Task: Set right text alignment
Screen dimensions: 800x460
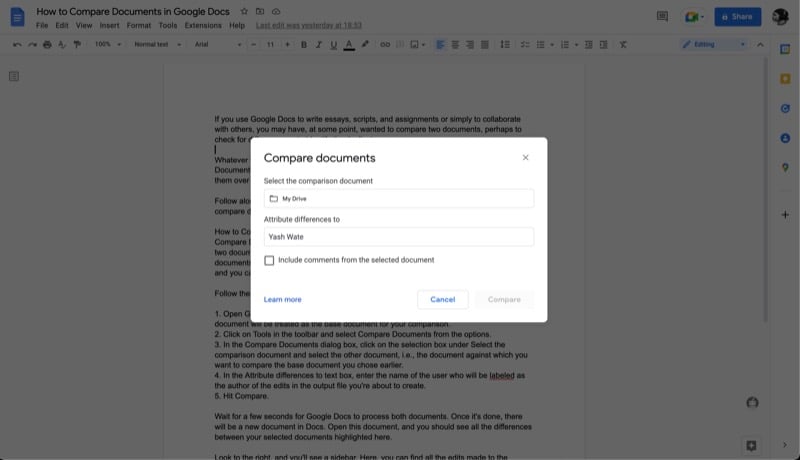Action: tap(470, 45)
